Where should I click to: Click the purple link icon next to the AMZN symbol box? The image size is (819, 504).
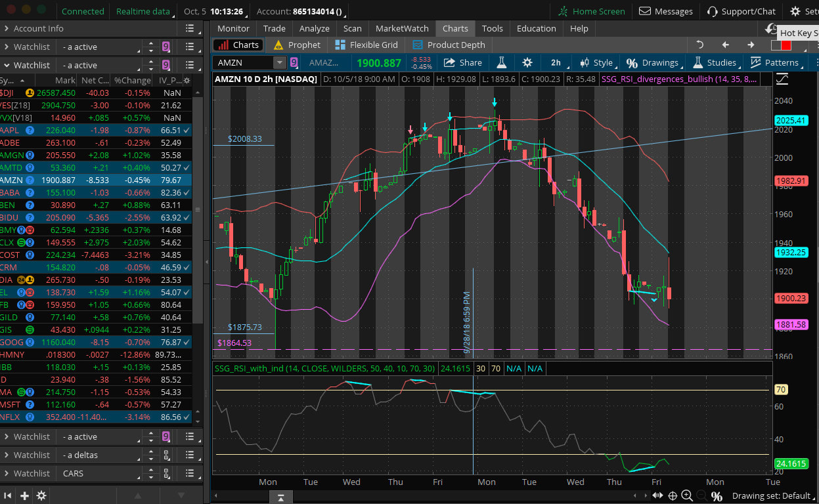(294, 62)
